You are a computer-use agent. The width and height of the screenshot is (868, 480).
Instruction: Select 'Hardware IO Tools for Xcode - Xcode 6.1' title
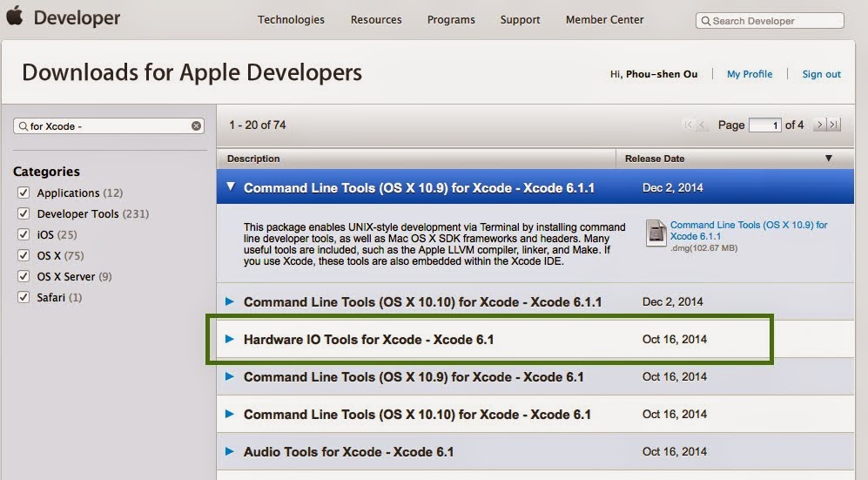[x=368, y=340]
